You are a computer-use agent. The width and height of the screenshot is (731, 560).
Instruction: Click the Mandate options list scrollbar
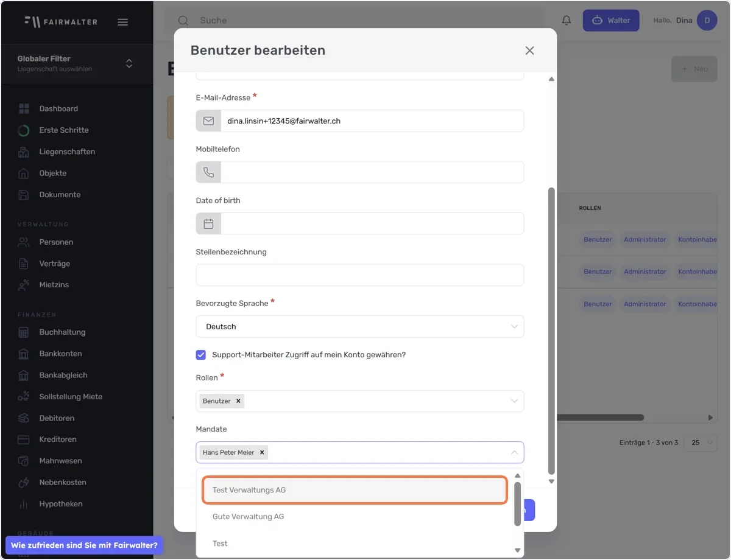518,504
